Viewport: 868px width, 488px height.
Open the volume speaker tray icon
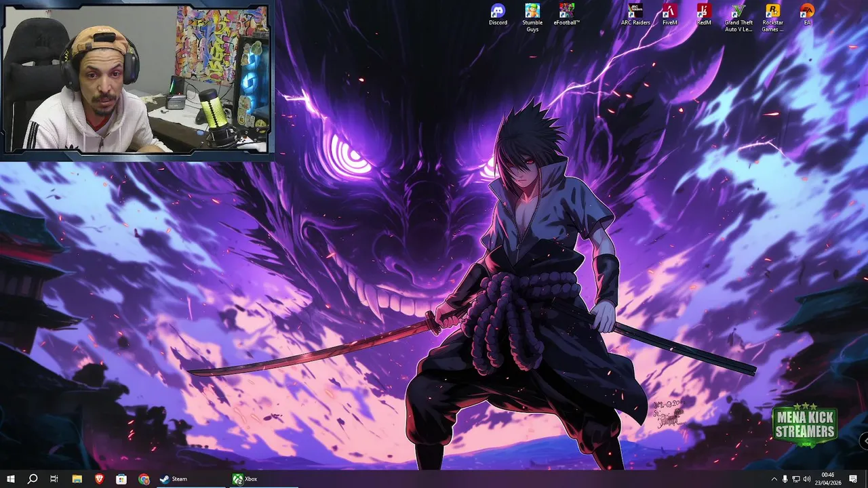(807, 479)
